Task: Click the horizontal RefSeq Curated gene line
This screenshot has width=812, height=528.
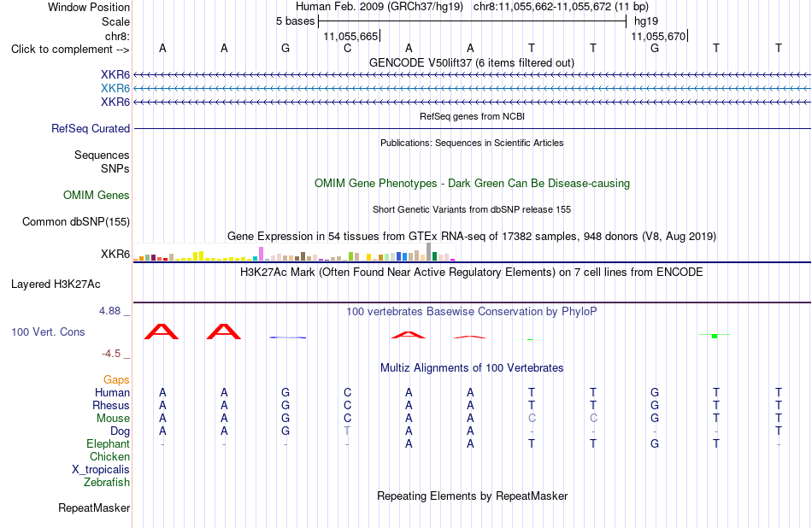Action: point(472,128)
